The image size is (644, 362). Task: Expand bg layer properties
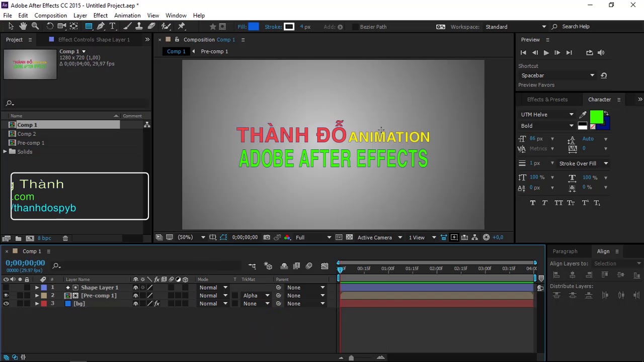click(37, 304)
